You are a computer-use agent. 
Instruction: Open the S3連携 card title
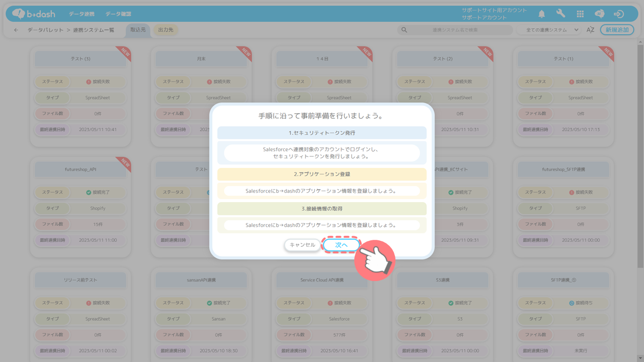[443, 280]
